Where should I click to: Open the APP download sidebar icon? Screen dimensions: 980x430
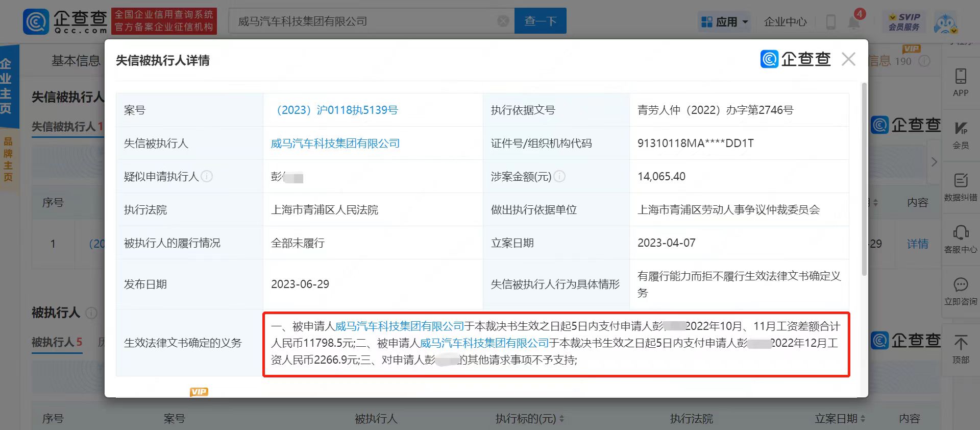pyautogui.click(x=961, y=82)
